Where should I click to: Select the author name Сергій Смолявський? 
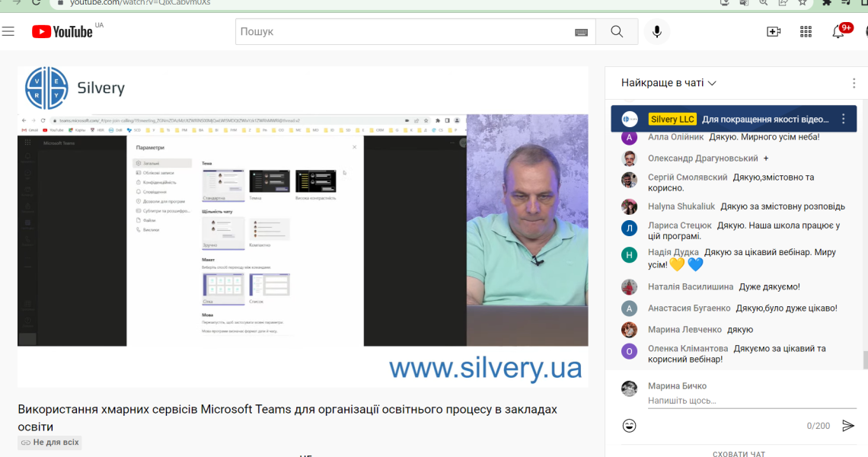pos(688,177)
